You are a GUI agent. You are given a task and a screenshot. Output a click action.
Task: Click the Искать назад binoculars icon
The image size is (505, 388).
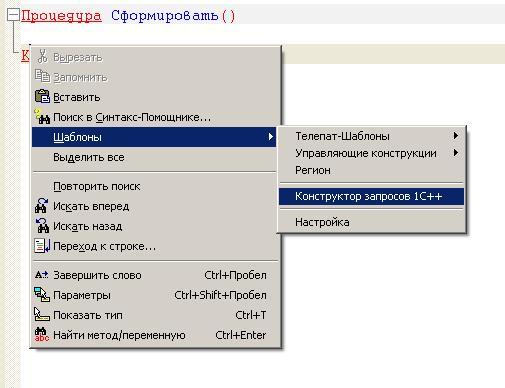tap(42, 226)
